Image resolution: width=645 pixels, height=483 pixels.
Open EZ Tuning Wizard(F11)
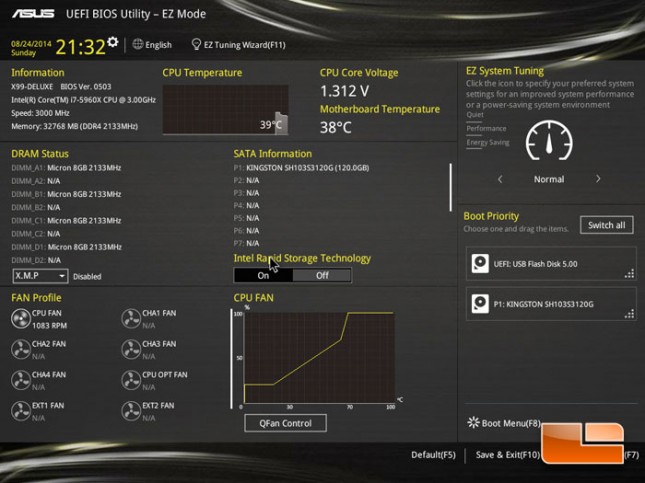[x=244, y=44]
